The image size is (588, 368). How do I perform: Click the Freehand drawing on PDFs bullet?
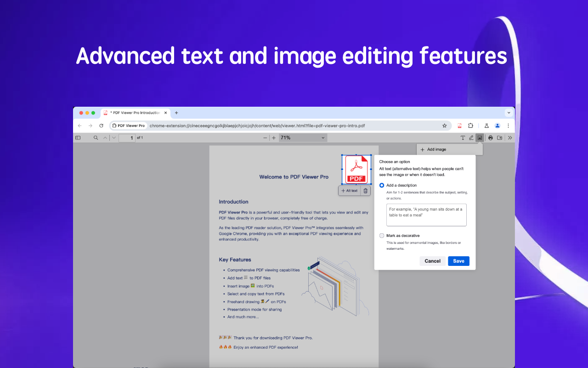click(256, 302)
